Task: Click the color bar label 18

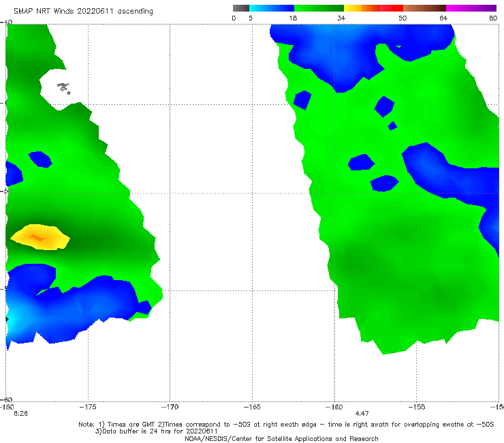Action: 293,18
